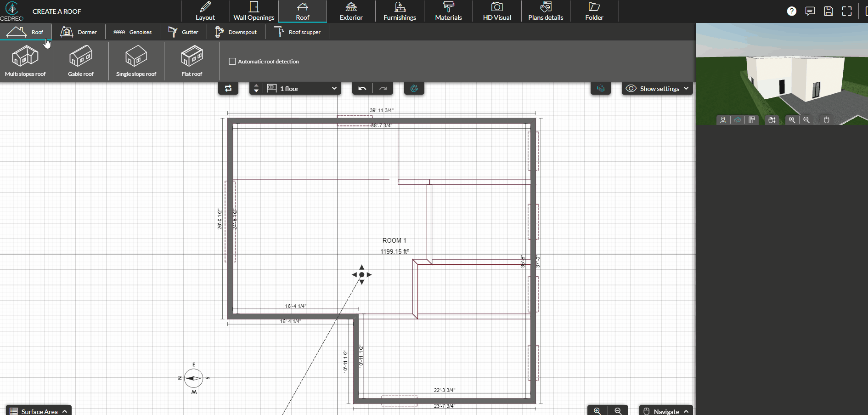The width and height of the screenshot is (868, 415).
Task: Open the Materials section
Action: click(448, 11)
